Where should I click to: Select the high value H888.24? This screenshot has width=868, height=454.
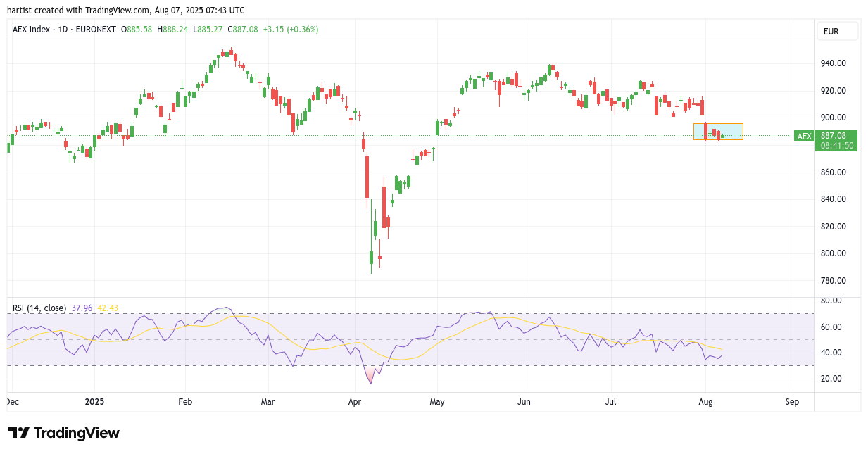(x=172, y=30)
